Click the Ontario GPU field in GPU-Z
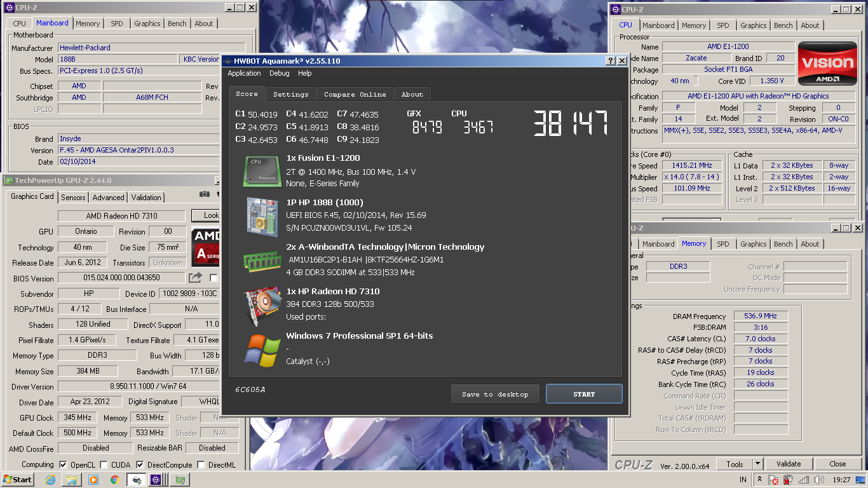This screenshot has height=488, width=868. 86,231
